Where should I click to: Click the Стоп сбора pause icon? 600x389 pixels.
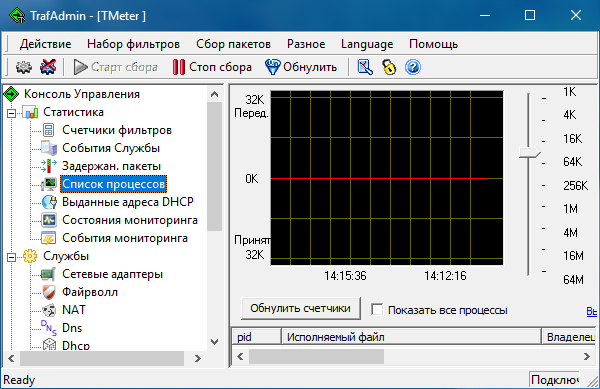178,67
